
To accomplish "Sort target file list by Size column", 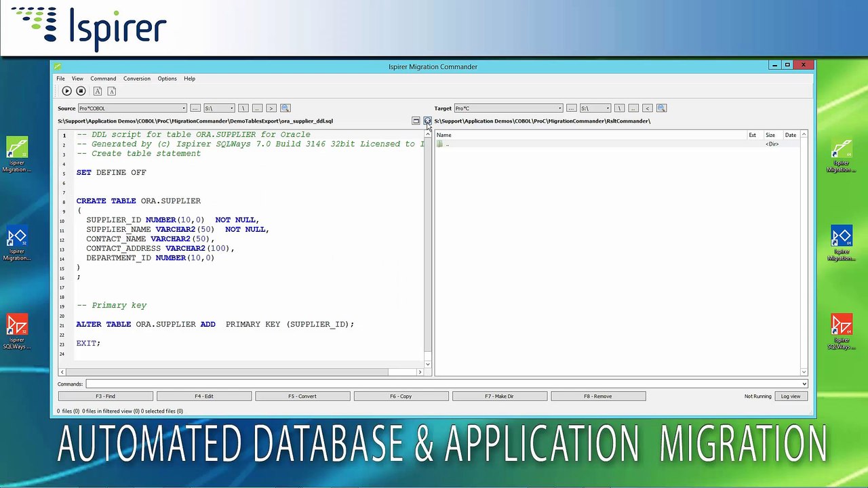I will (772, 135).
